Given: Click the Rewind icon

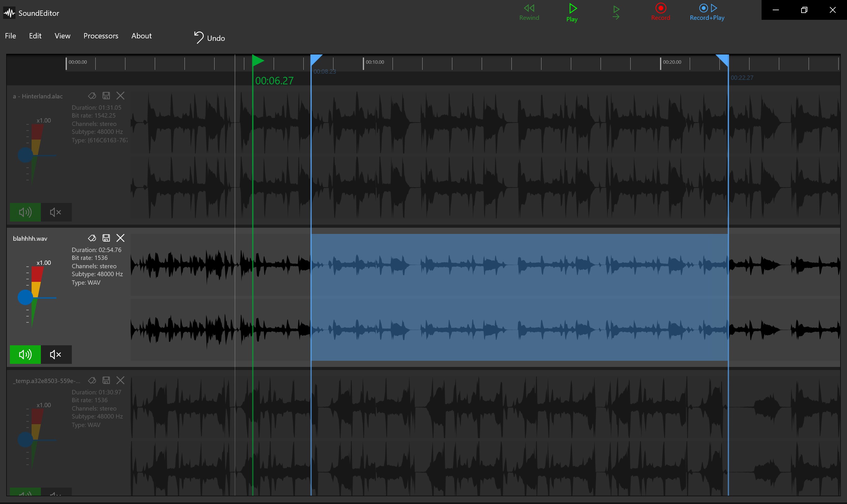Looking at the screenshot, I should 529,8.
